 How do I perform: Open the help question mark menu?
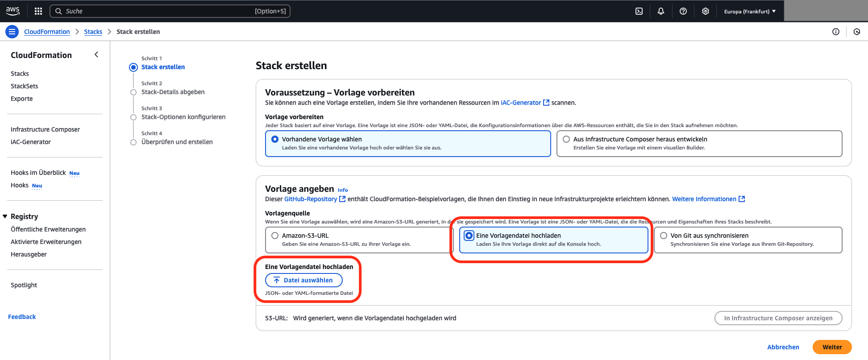point(683,11)
